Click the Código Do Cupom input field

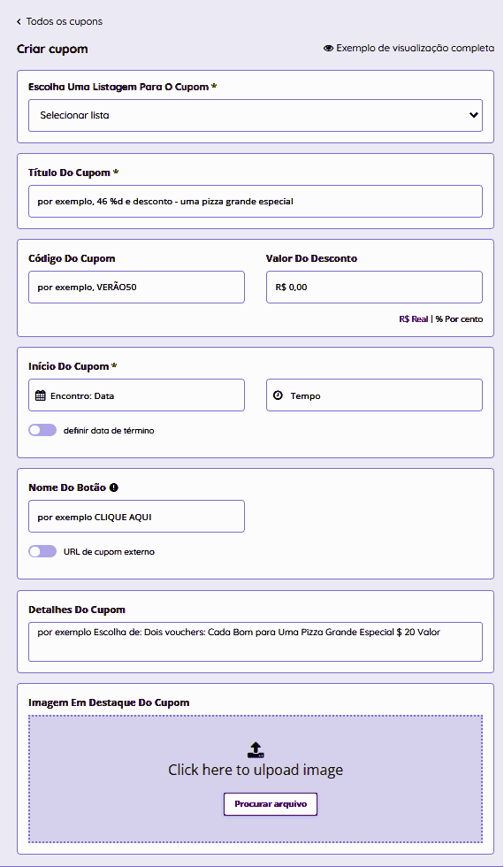[x=136, y=287]
